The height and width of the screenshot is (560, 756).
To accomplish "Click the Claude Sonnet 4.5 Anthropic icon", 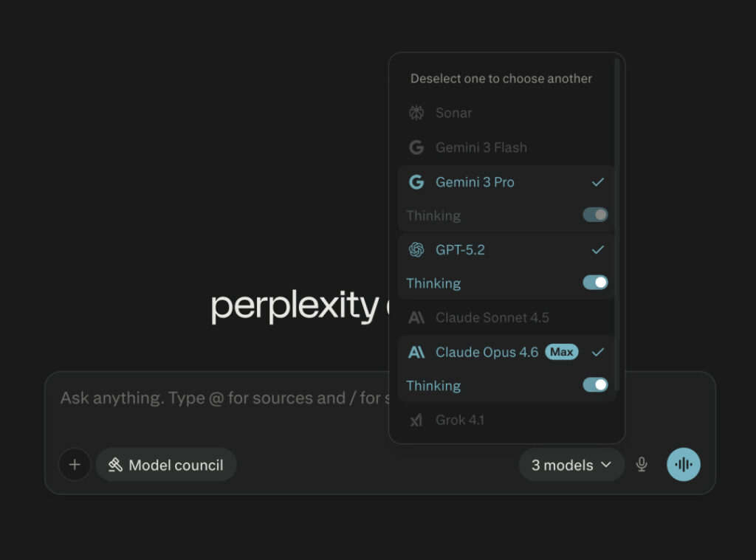I will click(x=416, y=318).
